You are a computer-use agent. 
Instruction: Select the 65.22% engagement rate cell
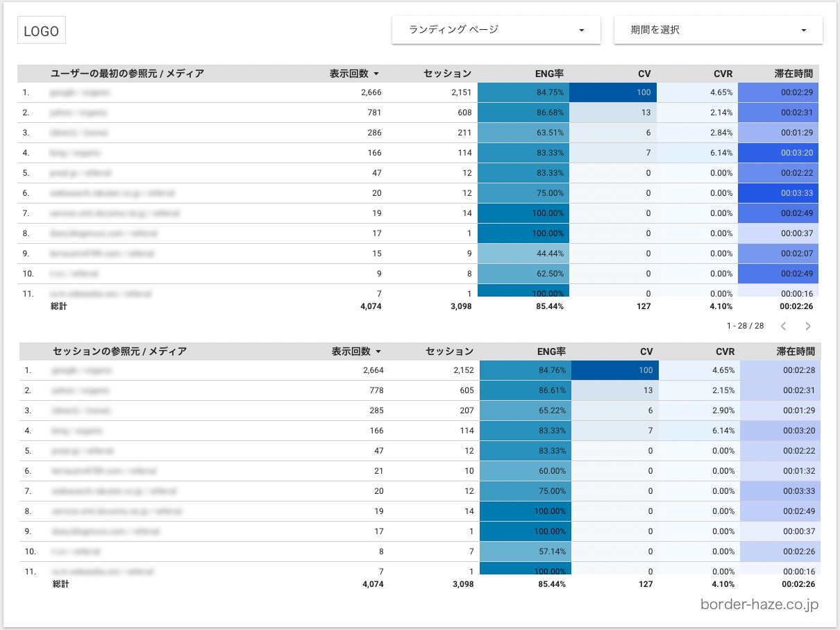[x=526, y=411]
